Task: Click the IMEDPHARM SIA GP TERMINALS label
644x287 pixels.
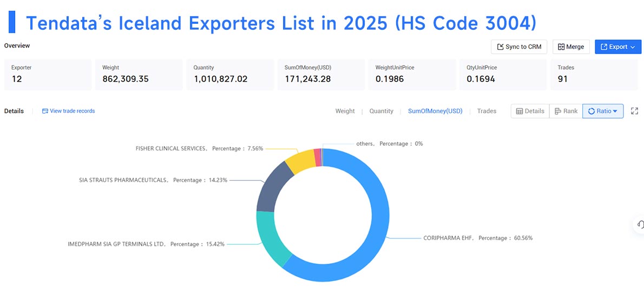Action: [x=146, y=244]
